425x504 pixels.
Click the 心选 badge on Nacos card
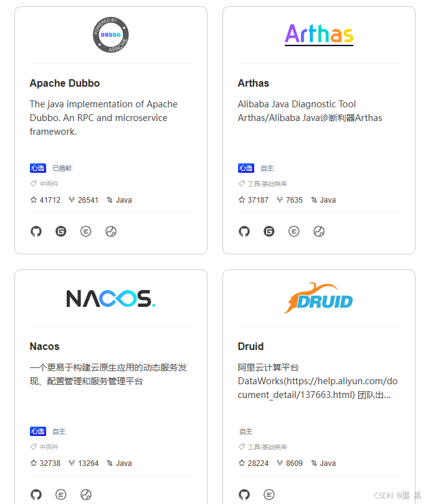38,432
